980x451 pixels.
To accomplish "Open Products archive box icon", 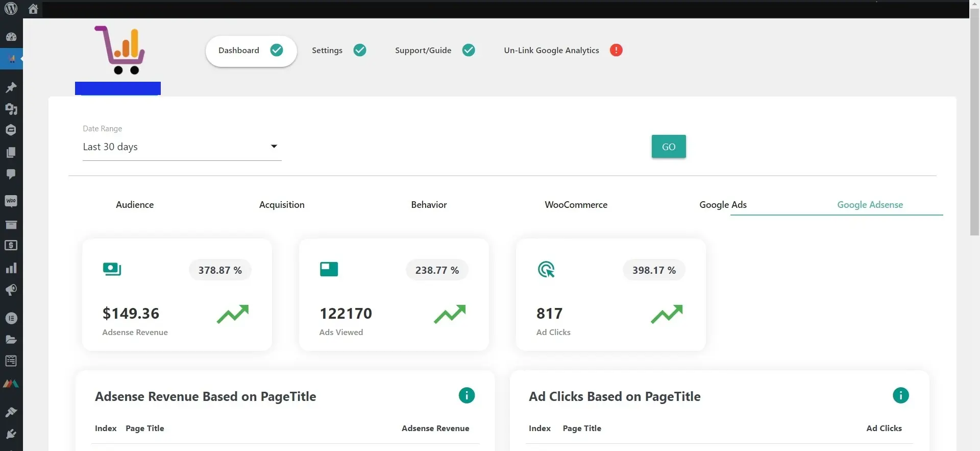I will pyautogui.click(x=11, y=224).
